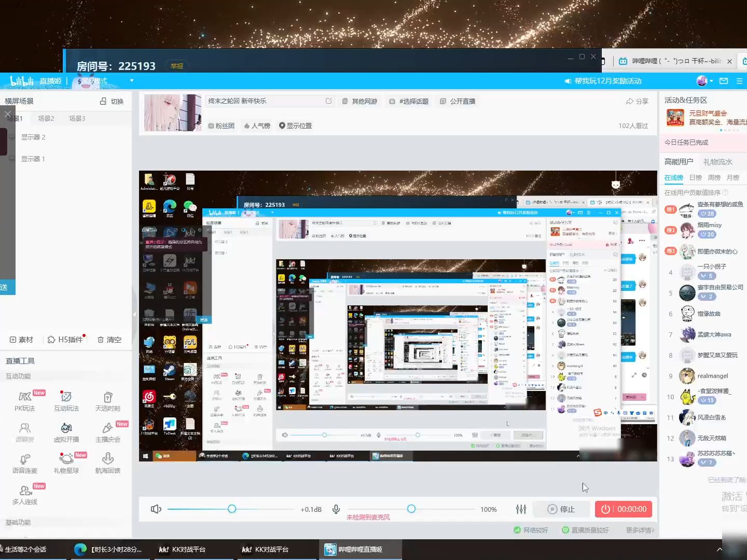Open the 互动玩法 tool
The height and width of the screenshot is (560, 747).
coord(66,401)
